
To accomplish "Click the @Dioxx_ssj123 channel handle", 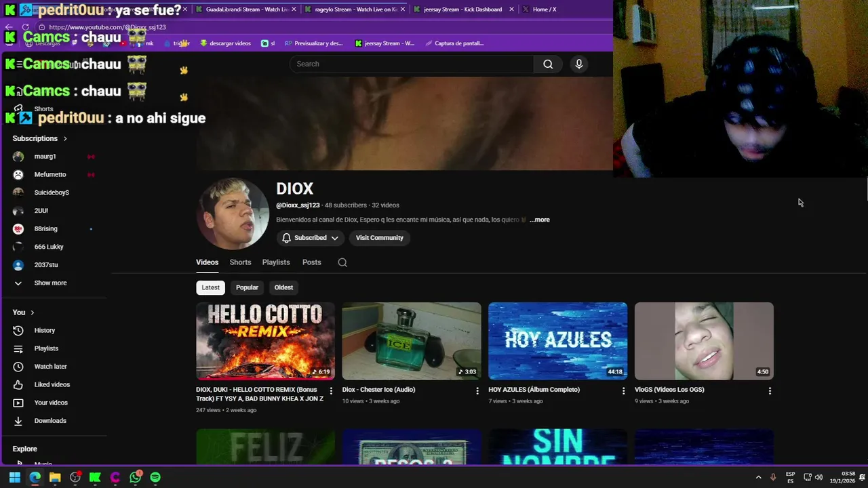I will (298, 205).
